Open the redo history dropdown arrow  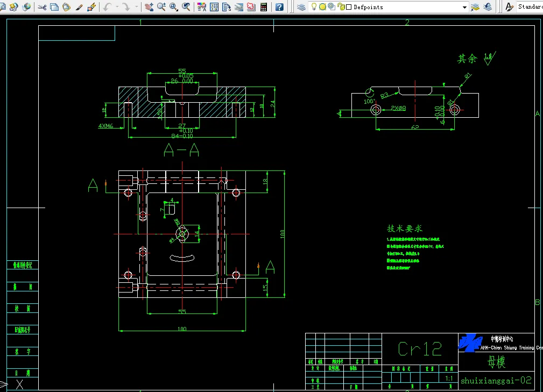point(137,6)
